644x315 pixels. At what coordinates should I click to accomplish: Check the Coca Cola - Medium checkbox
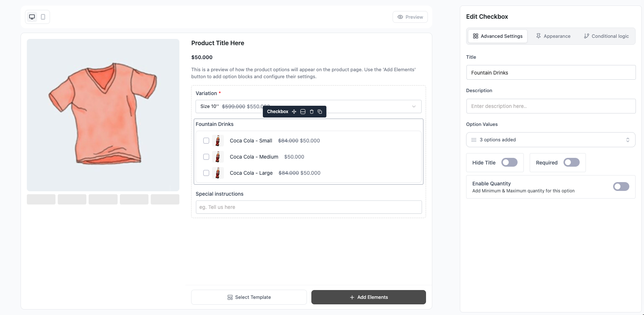[206, 157]
